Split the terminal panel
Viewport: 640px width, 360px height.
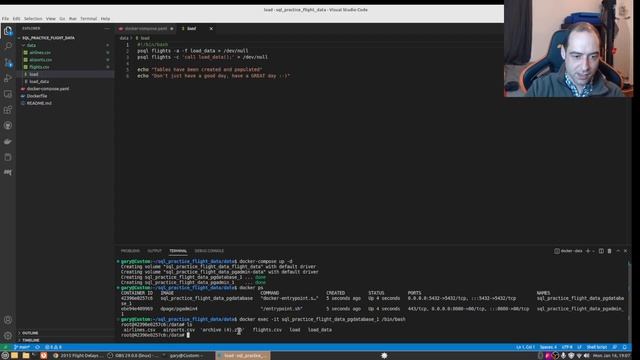[601, 251]
